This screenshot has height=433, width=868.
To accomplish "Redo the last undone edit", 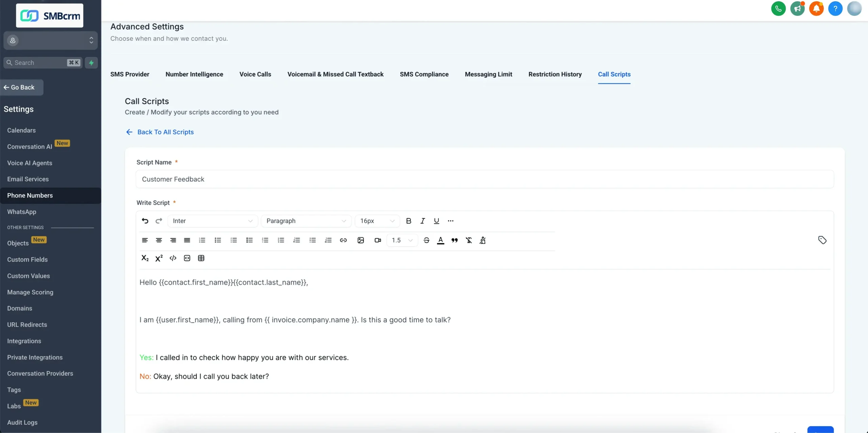I will [159, 221].
